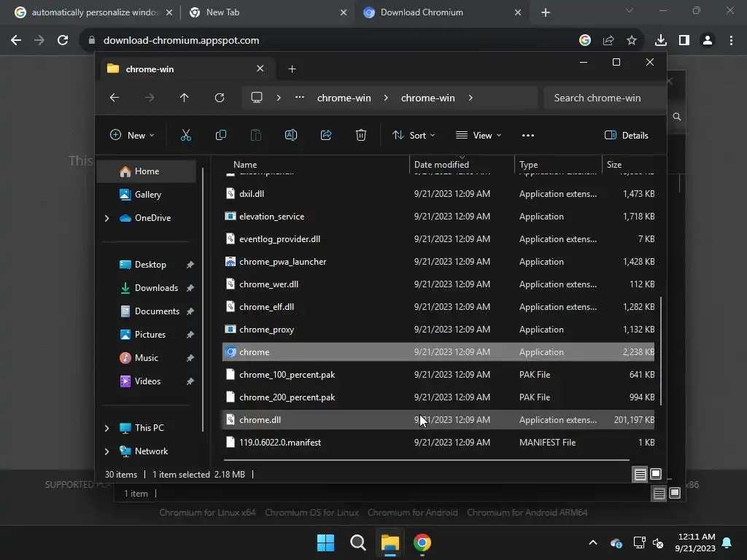Go up one folder level in Explorer
Screen dimensions: 747x560
click(x=185, y=98)
